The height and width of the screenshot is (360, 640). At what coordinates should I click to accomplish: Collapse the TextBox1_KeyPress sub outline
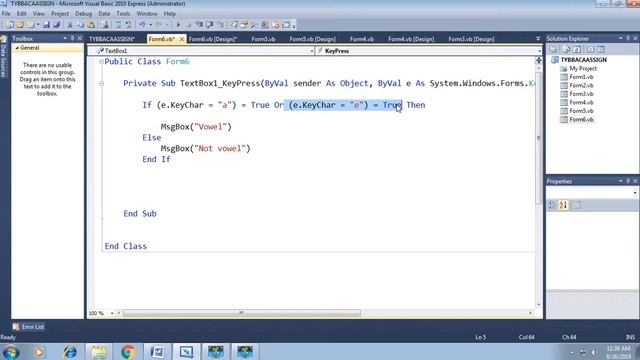[101, 83]
